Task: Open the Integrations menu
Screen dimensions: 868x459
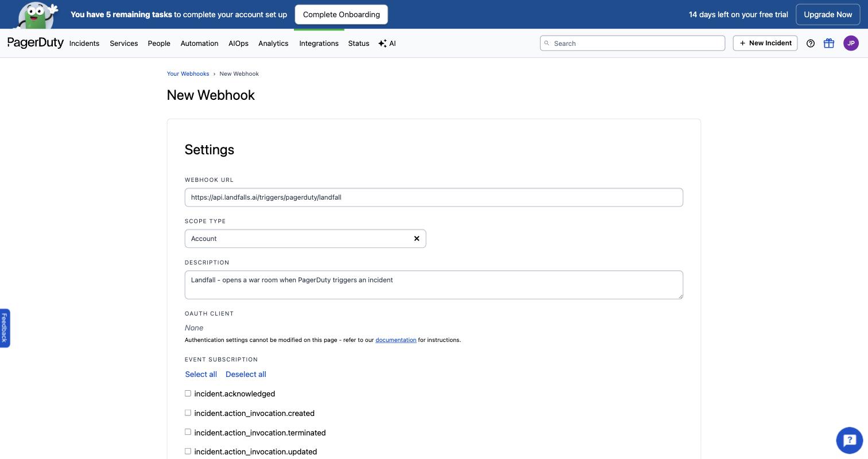Action: point(319,44)
